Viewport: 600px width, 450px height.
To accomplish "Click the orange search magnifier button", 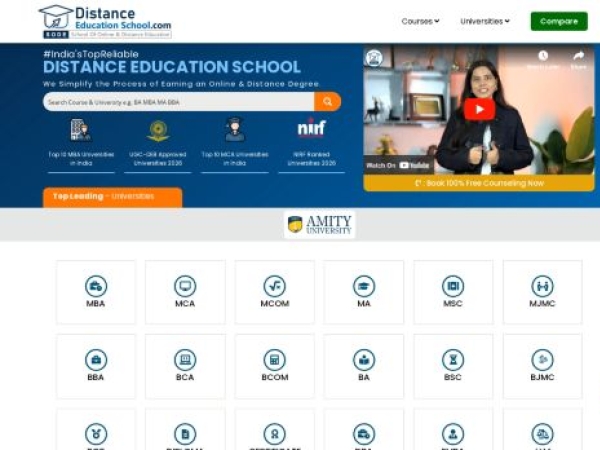I will coord(328,102).
